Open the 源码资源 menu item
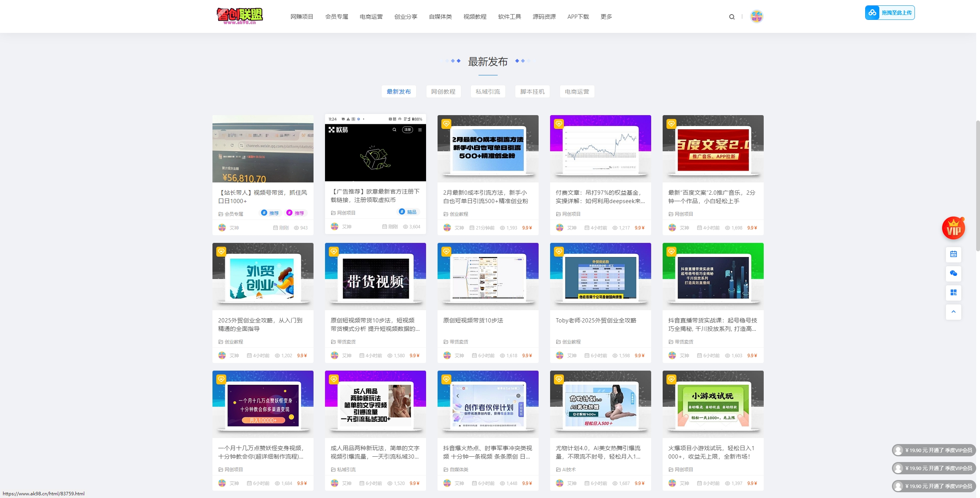This screenshot has width=980, height=498. (544, 16)
